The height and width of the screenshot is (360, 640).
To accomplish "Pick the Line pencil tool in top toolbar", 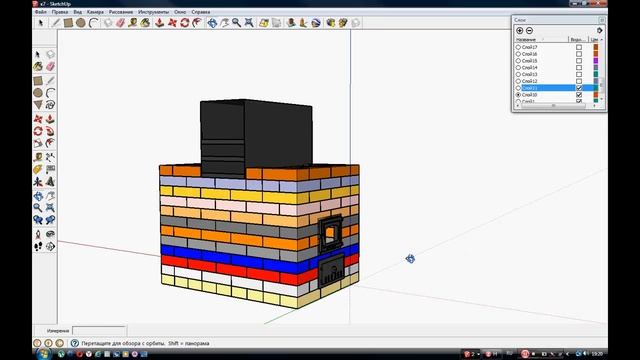I will coord(56,23).
